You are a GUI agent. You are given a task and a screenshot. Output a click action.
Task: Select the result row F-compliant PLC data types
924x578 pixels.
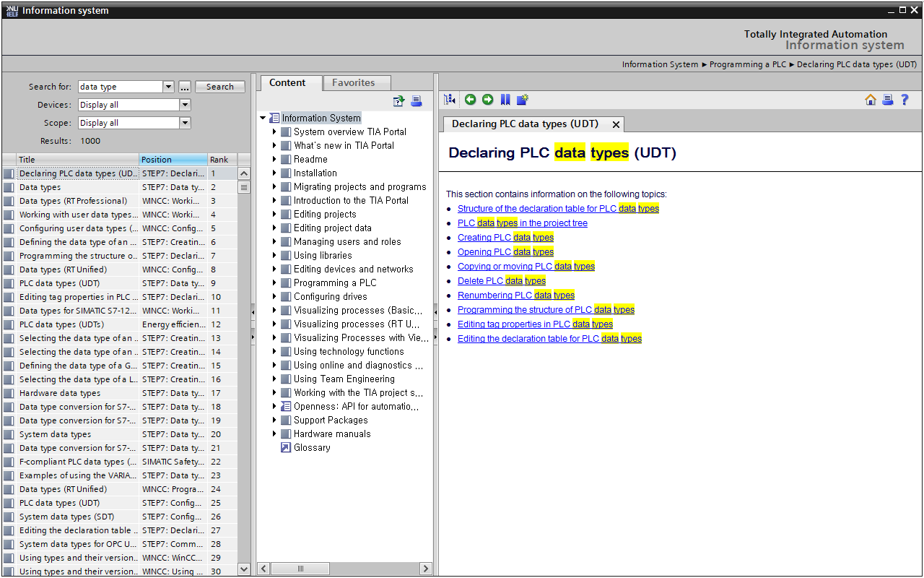click(119, 462)
